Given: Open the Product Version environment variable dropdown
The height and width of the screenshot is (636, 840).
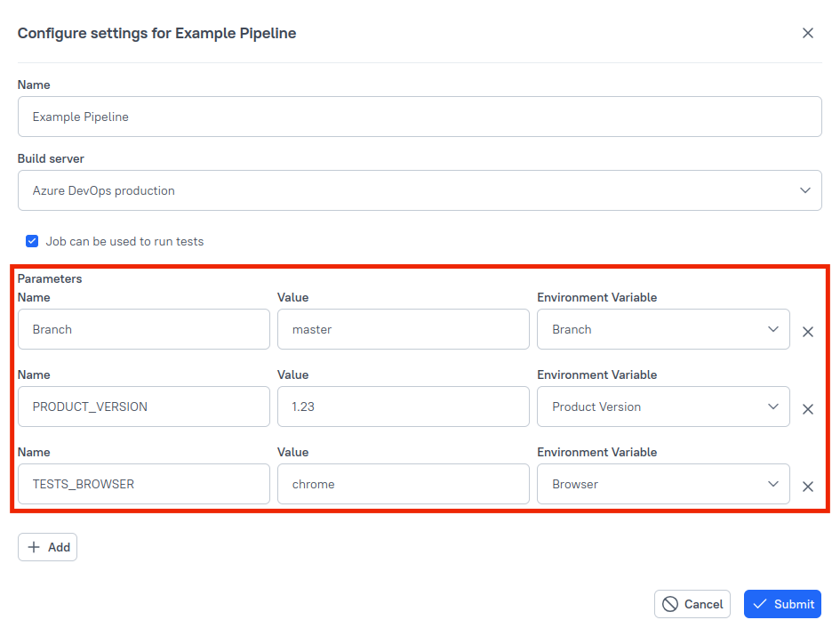Looking at the screenshot, I should (x=663, y=407).
